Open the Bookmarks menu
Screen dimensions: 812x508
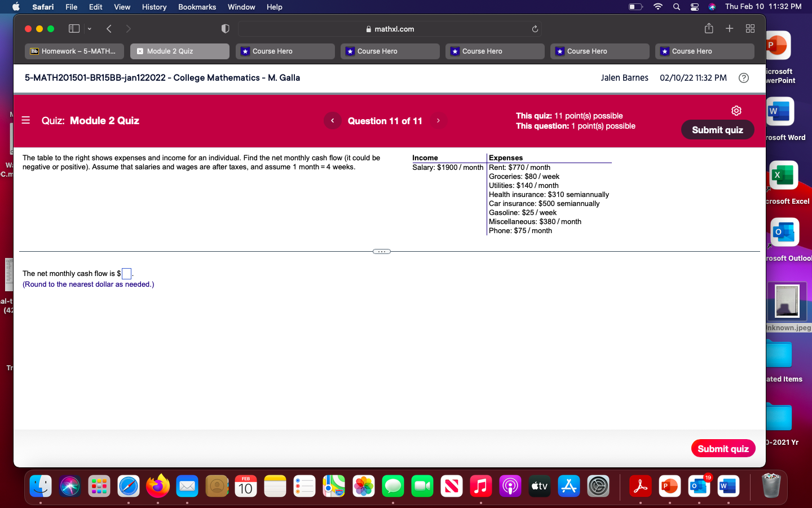pos(197,7)
